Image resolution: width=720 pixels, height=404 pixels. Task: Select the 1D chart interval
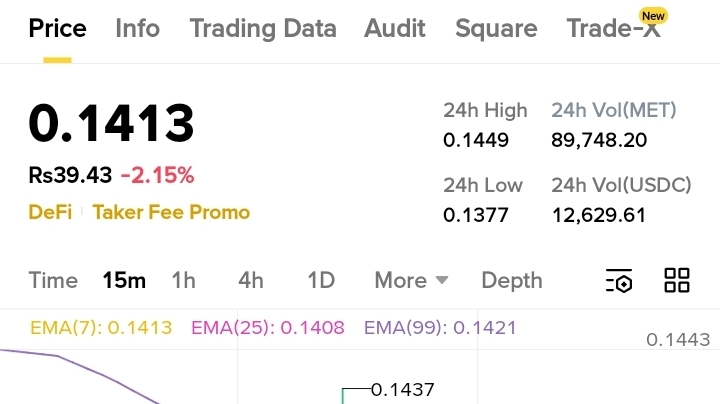tap(320, 281)
